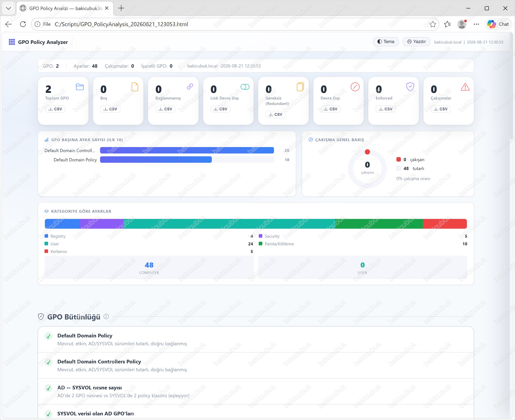Click the warning triangle icon on Çakışmalar card
515x420 pixels.
(x=465, y=87)
